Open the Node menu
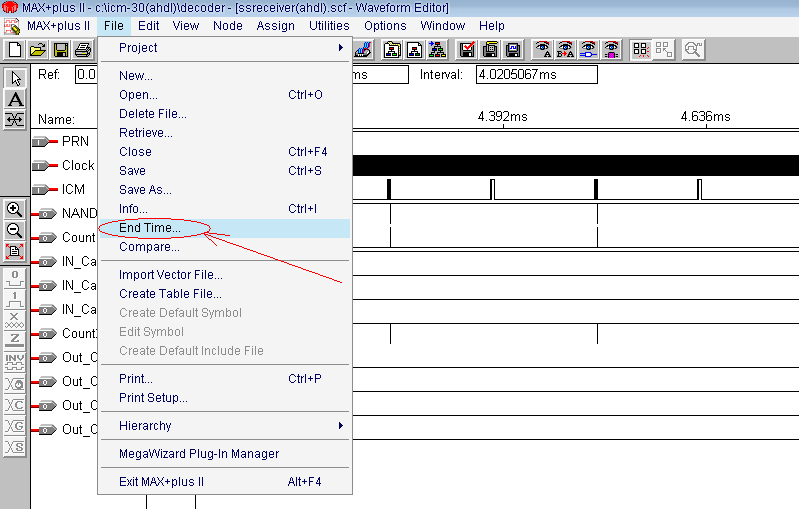 click(x=227, y=25)
